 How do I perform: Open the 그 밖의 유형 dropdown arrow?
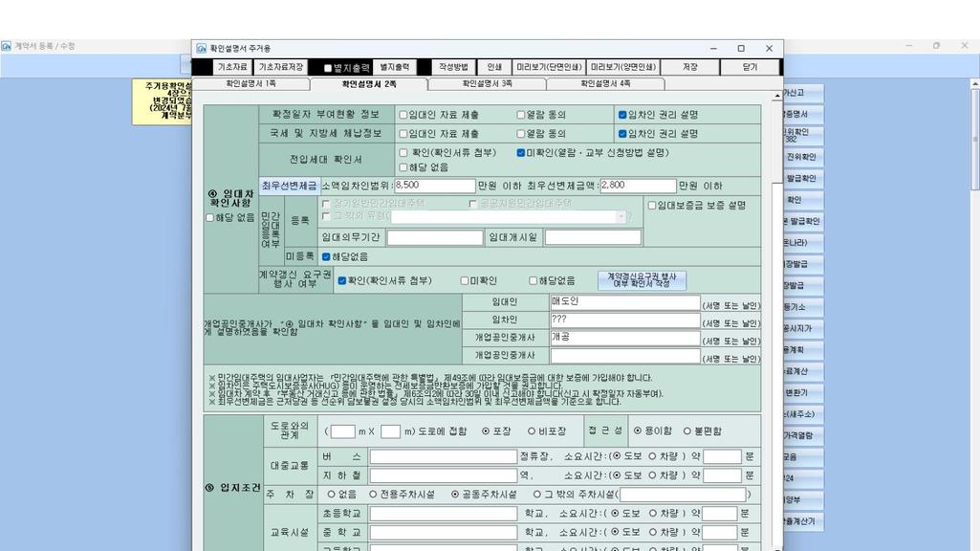(621, 217)
